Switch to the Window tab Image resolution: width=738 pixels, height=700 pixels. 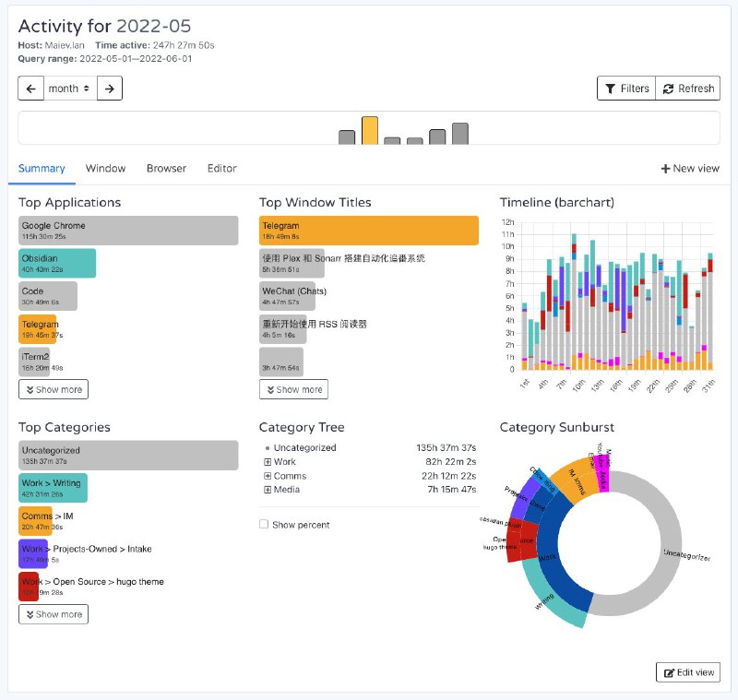pyautogui.click(x=105, y=169)
